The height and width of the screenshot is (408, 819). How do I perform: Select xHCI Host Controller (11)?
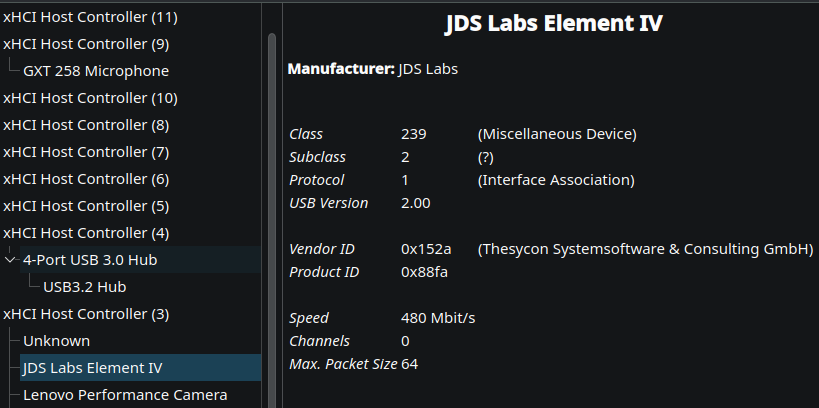click(x=90, y=17)
